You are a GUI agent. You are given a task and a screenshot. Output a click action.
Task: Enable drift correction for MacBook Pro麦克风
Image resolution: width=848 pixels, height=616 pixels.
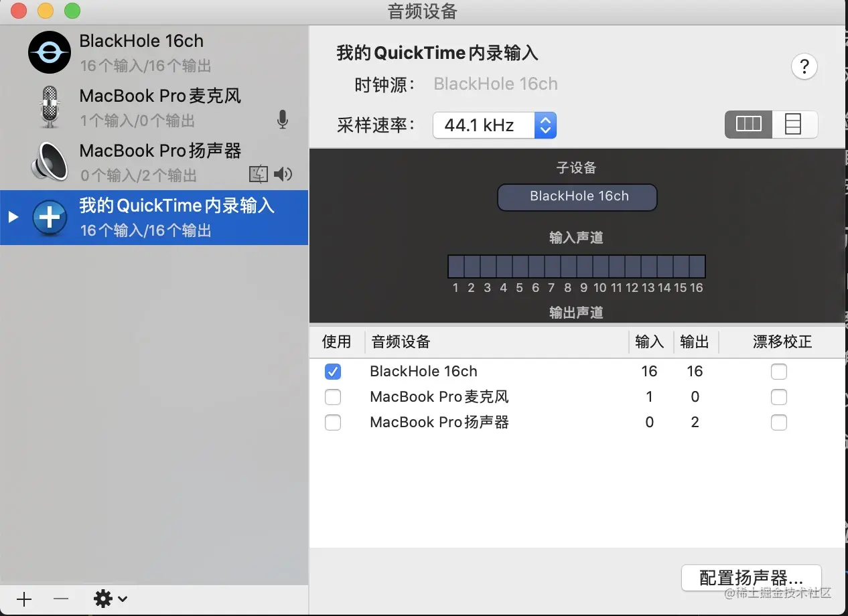pyautogui.click(x=778, y=397)
